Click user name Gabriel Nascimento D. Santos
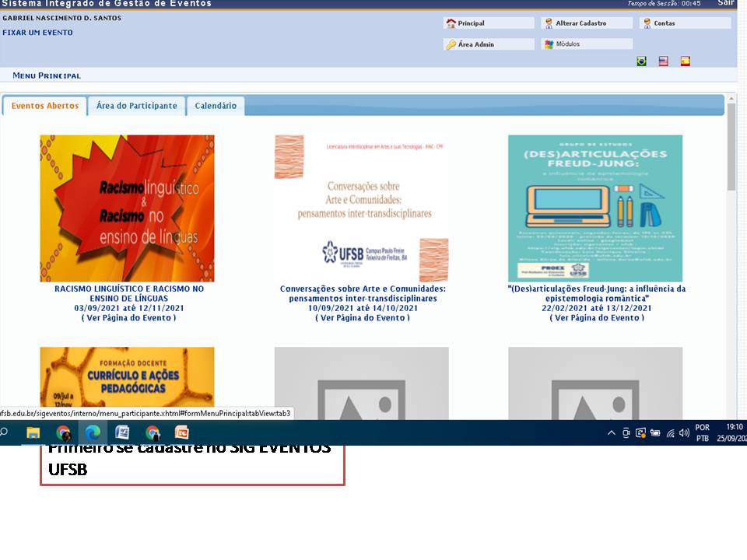Image resolution: width=747 pixels, height=560 pixels. tap(62, 18)
